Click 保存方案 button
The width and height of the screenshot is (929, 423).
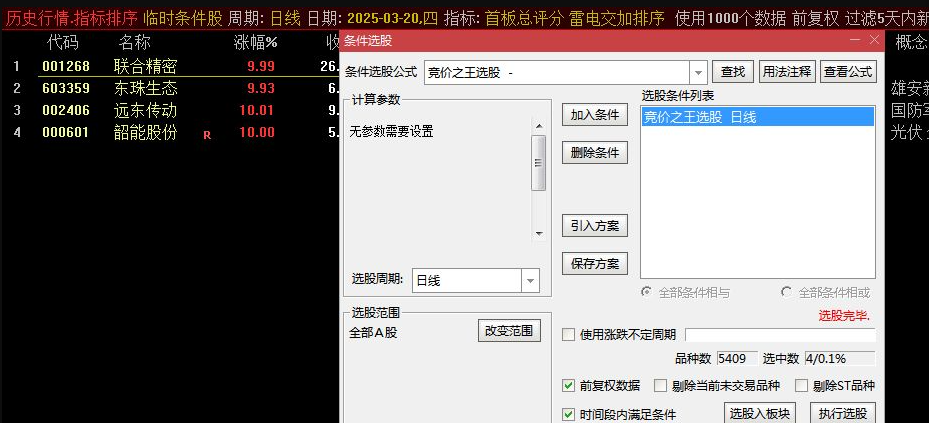[594, 264]
